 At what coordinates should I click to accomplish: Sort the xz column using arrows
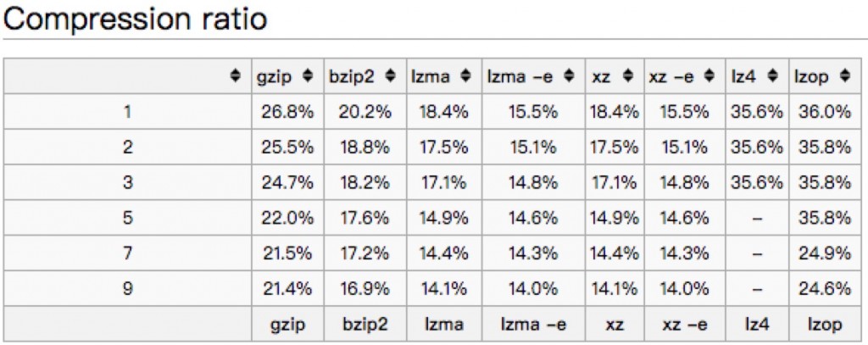pos(628,76)
